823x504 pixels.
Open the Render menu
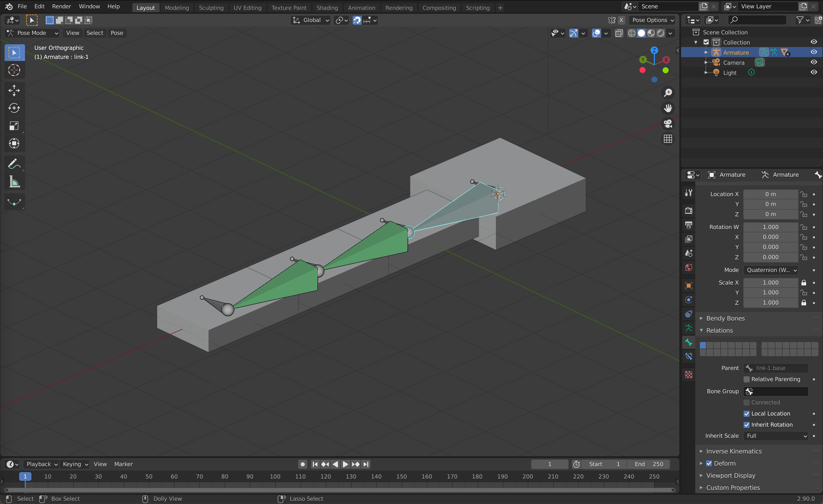(x=61, y=6)
